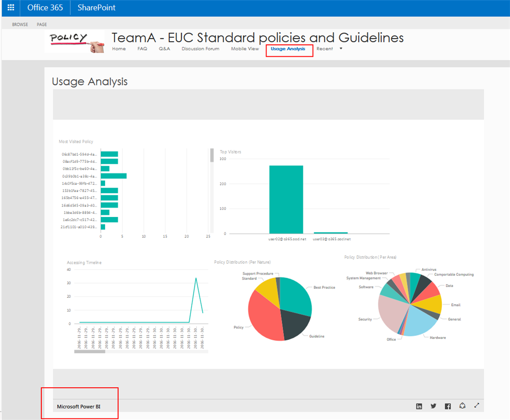Click the Most Visited Policy vertical scrollbar thumb
This screenshot has width=510, height=420.
click(x=212, y=155)
